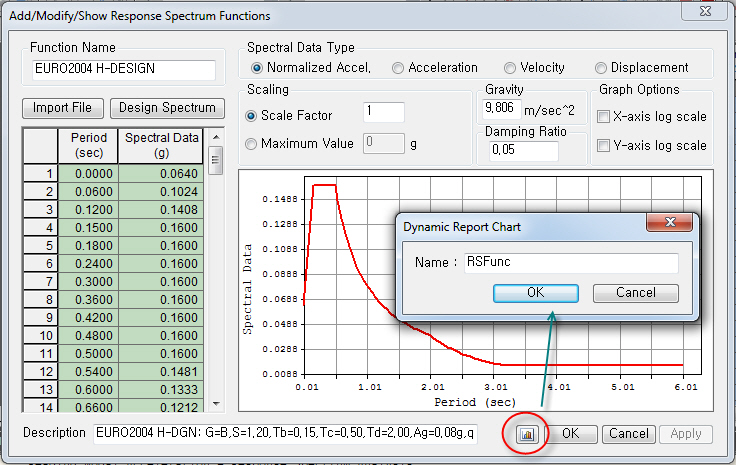Image resolution: width=736 pixels, height=465 pixels.
Task: Enable X-axis log scale
Action: 603,117
